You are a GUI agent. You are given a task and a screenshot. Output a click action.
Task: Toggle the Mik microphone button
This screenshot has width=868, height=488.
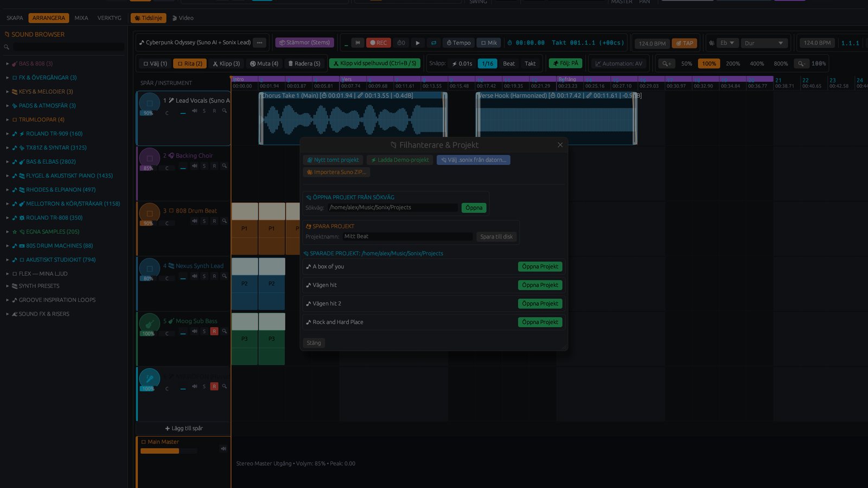(x=488, y=43)
